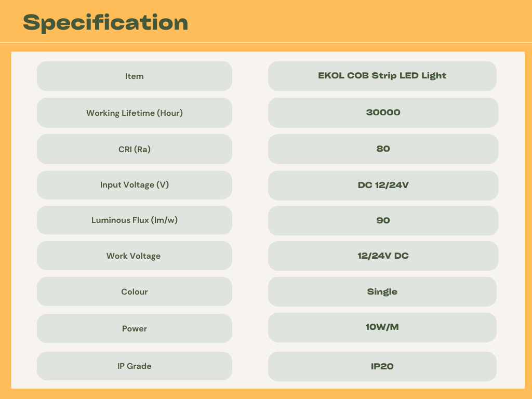Click the EKOL COB Strip LED Light cell
Screen dimensions: 532x399
(x=382, y=76)
